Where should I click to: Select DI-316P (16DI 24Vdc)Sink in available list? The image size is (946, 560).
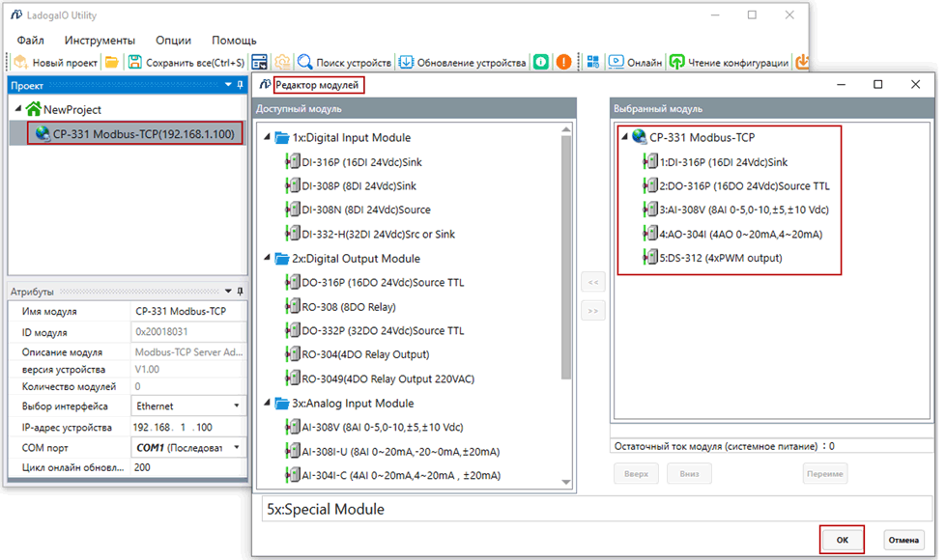361,162
